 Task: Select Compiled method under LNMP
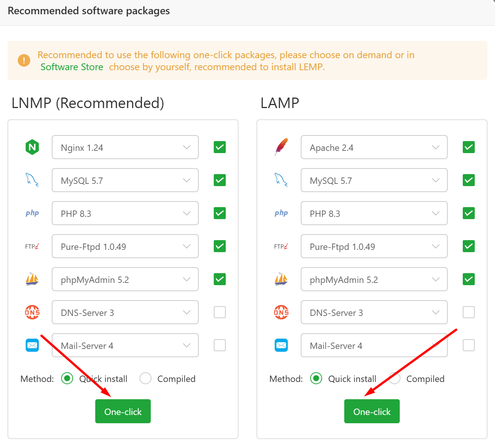tap(145, 379)
